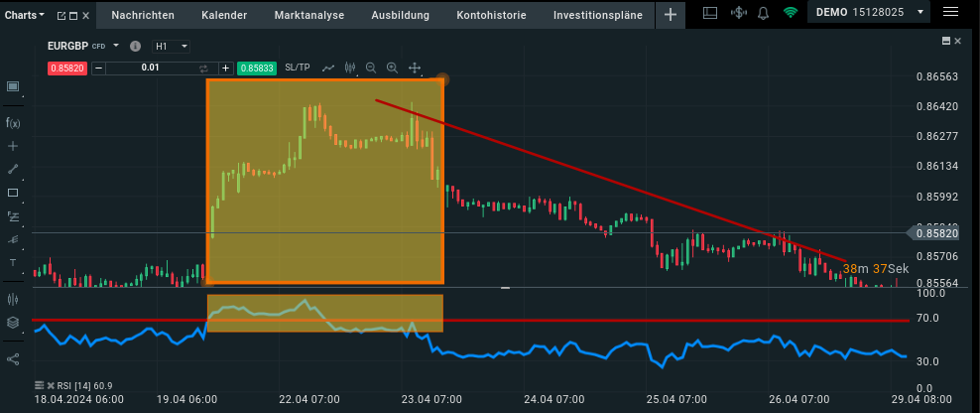The image size is (980, 413).
Task: Increase volume with plus button
Action: [x=225, y=69]
